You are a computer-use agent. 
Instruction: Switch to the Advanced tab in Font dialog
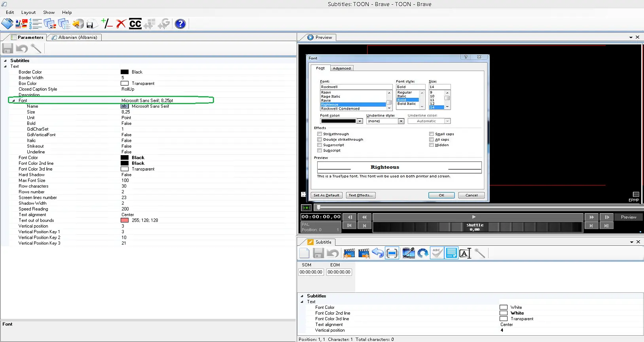click(x=341, y=68)
